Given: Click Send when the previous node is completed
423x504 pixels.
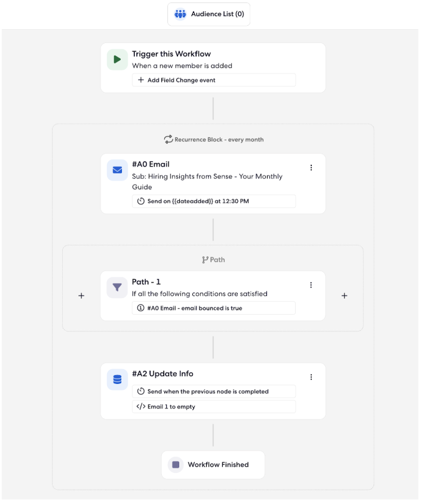Looking at the screenshot, I should pyautogui.click(x=214, y=392).
